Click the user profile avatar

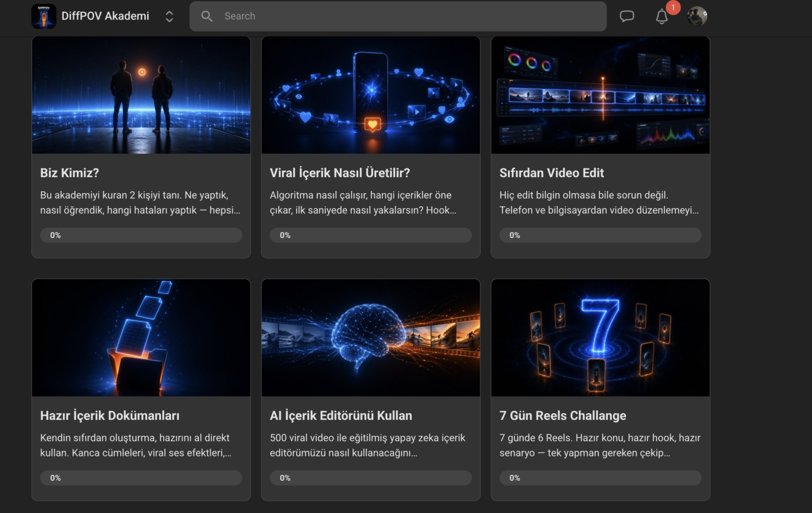pos(697,16)
